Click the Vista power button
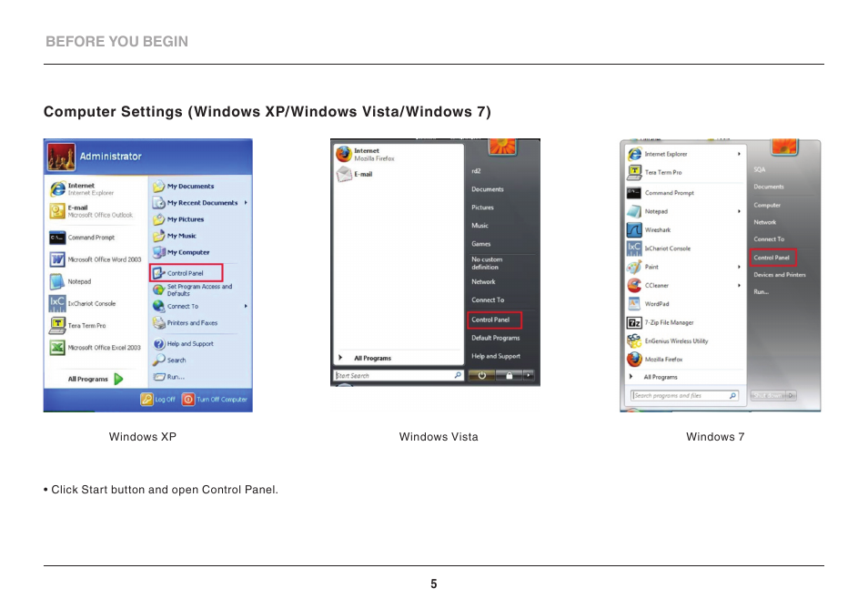 481,375
